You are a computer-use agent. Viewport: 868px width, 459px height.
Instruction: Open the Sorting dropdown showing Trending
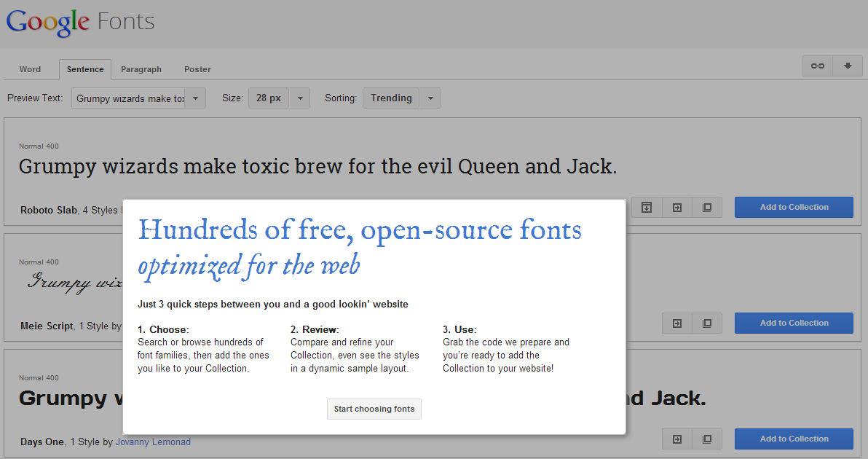pyautogui.click(x=430, y=97)
